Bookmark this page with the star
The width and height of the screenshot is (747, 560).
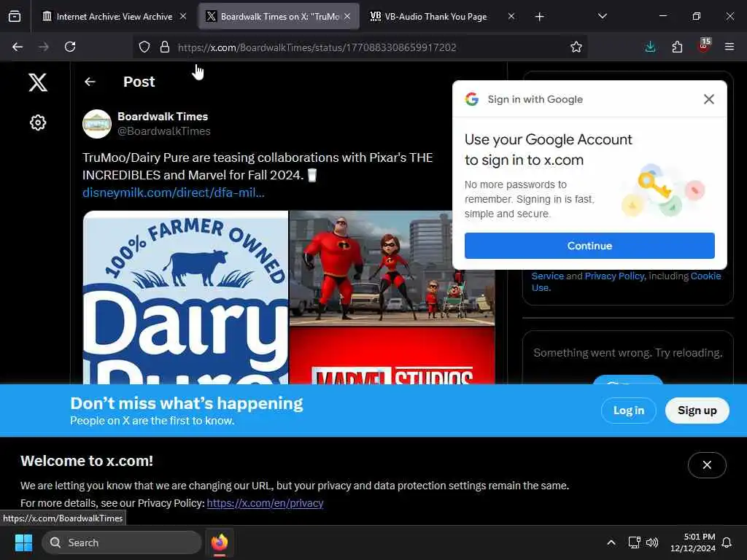[x=576, y=47]
